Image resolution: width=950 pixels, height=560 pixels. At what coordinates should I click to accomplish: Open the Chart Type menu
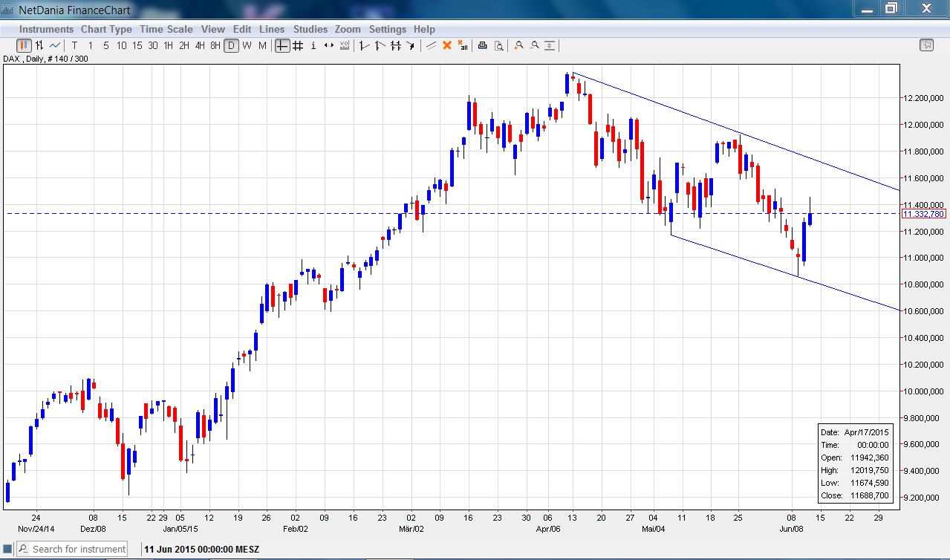[x=106, y=29]
